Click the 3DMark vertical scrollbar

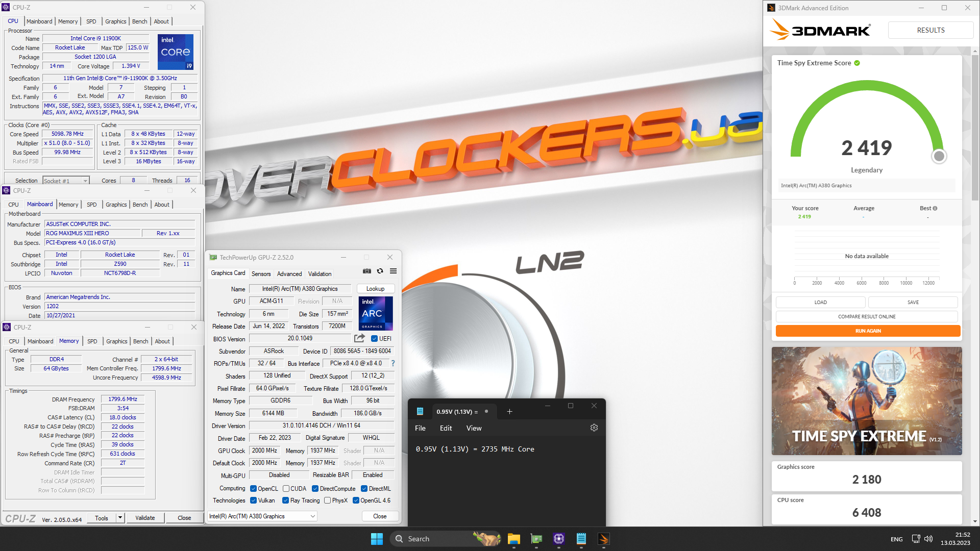[x=975, y=128]
